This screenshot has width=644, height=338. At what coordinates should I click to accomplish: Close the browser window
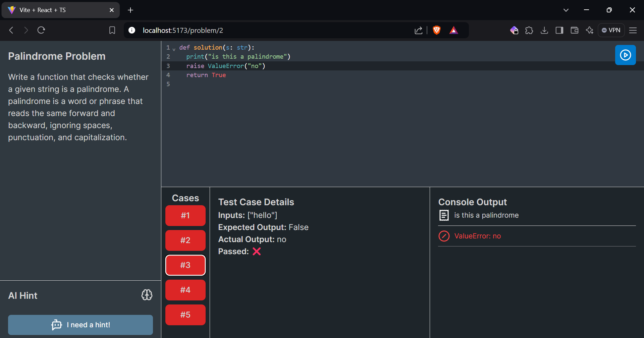click(x=632, y=10)
